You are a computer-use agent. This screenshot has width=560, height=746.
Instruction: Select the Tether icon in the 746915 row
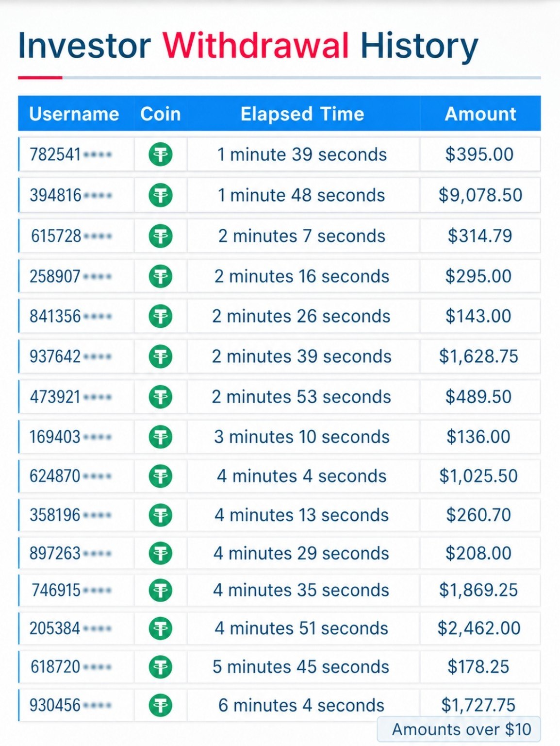160,590
